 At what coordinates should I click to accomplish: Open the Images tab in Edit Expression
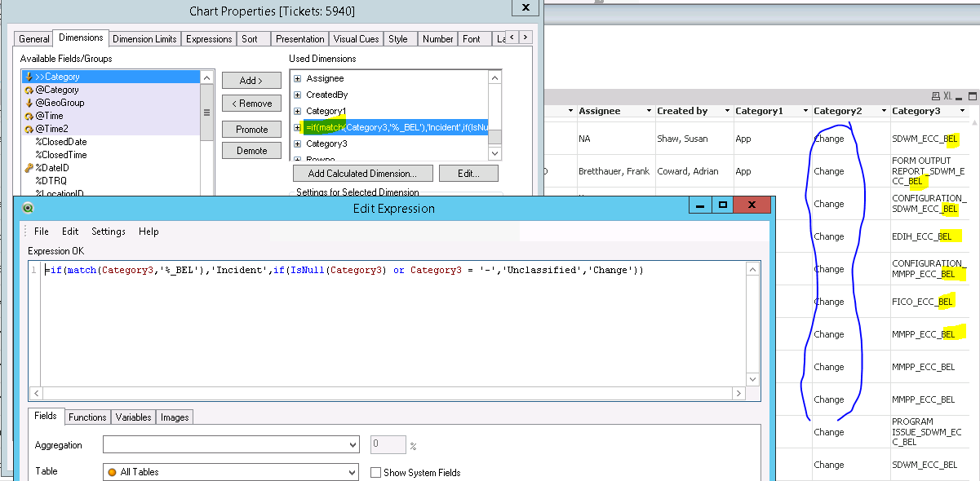click(175, 417)
